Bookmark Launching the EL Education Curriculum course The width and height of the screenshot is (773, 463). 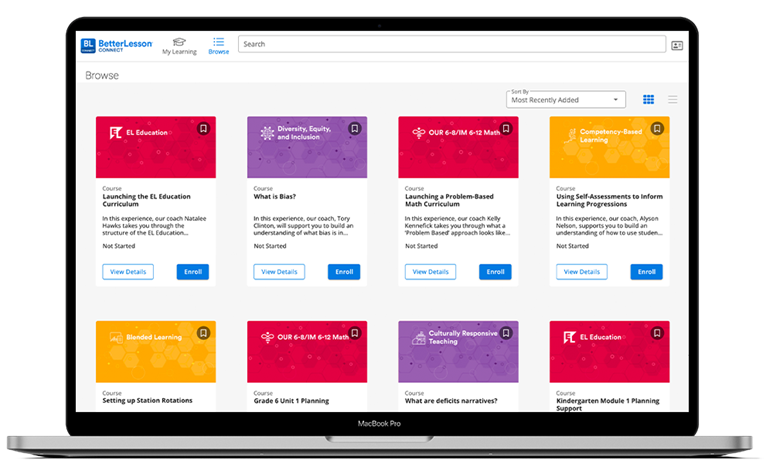click(203, 129)
